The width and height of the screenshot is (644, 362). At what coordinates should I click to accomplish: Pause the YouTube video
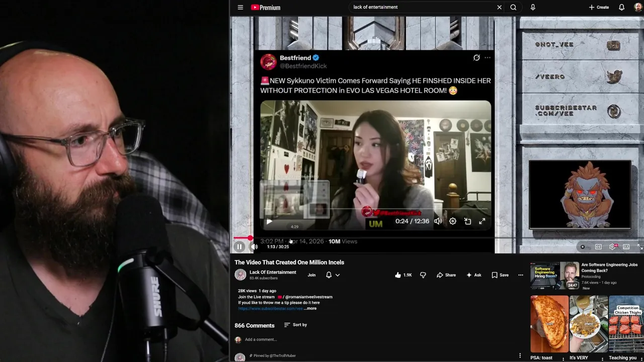[240, 247]
